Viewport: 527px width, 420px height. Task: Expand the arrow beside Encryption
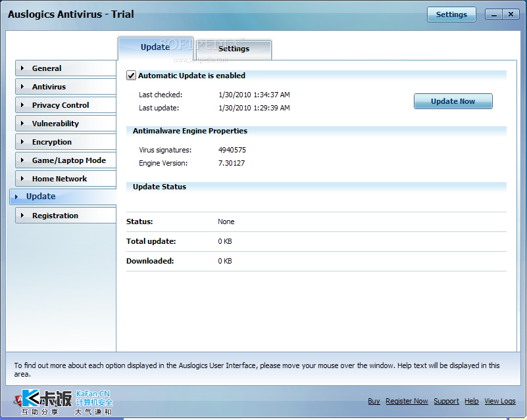[22, 142]
